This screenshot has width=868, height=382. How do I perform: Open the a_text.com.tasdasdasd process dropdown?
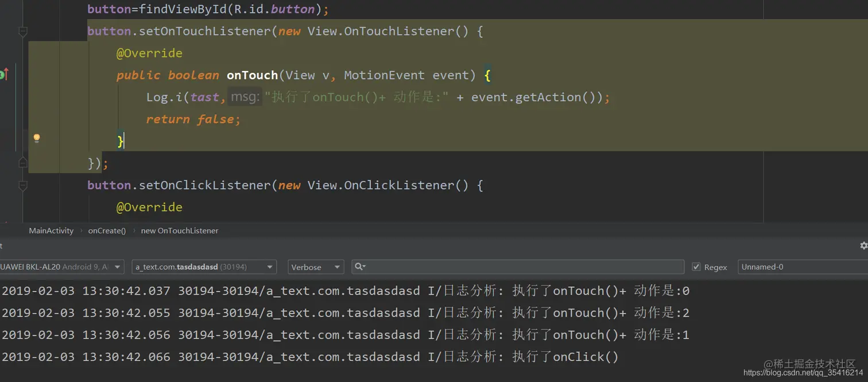click(204, 267)
